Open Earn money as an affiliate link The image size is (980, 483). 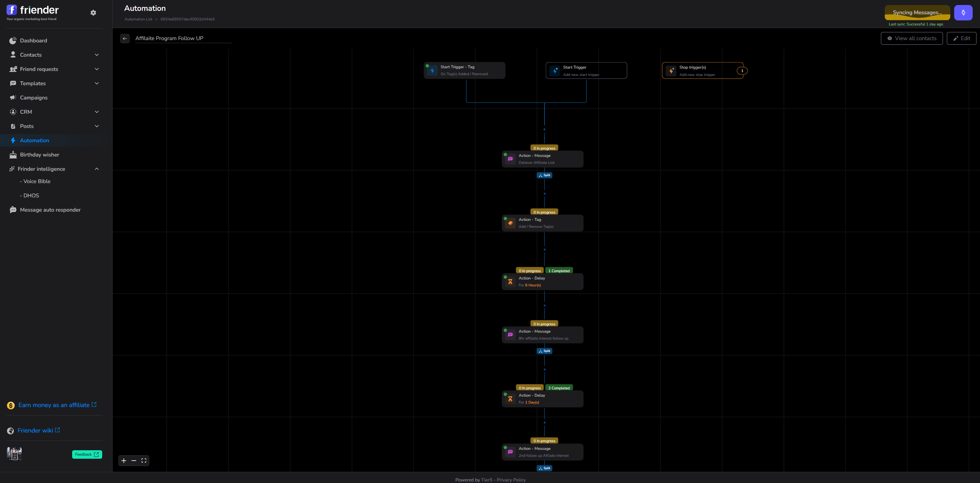coord(57,405)
